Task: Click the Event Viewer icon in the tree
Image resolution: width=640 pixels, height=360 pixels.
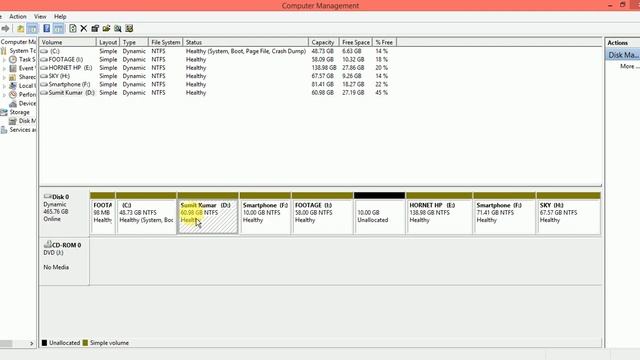Action: coord(13,68)
